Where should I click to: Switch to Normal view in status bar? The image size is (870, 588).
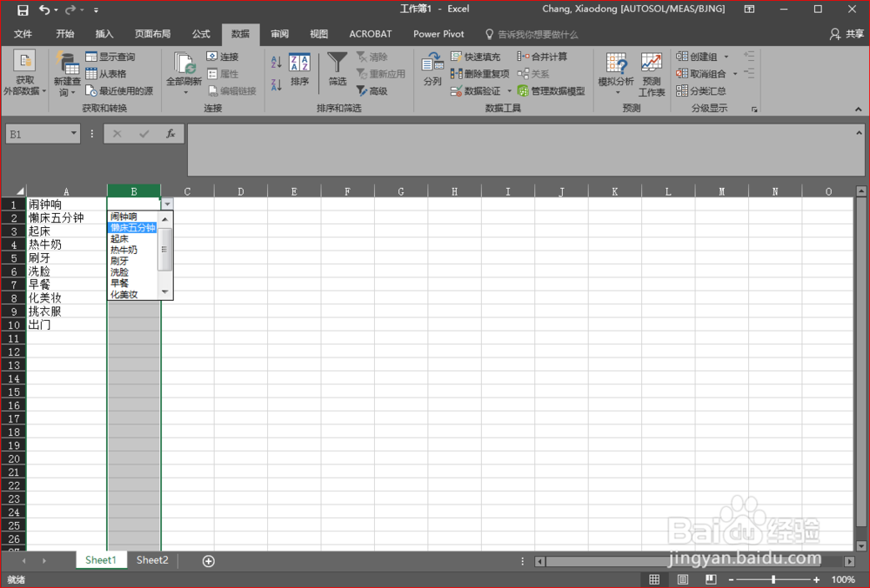[x=655, y=579]
